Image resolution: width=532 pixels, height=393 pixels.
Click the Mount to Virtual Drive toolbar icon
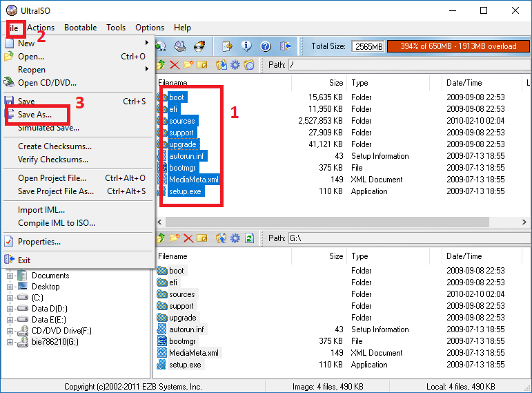click(x=180, y=46)
